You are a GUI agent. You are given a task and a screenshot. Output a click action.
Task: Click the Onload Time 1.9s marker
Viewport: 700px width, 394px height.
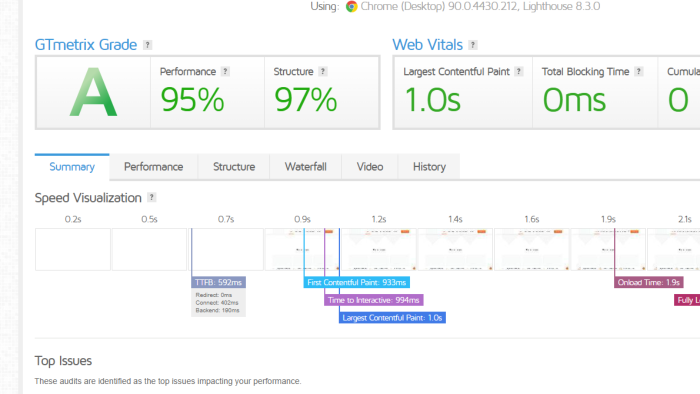pos(649,282)
